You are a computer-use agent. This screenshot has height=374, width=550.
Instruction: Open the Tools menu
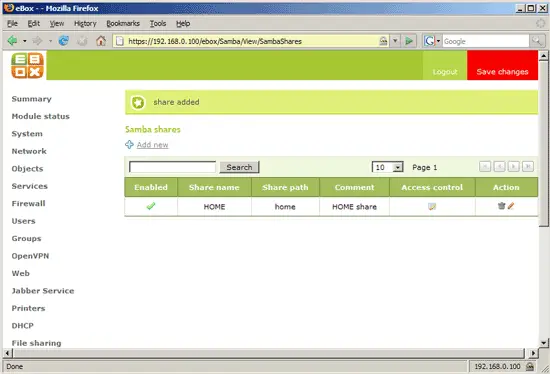(158, 24)
